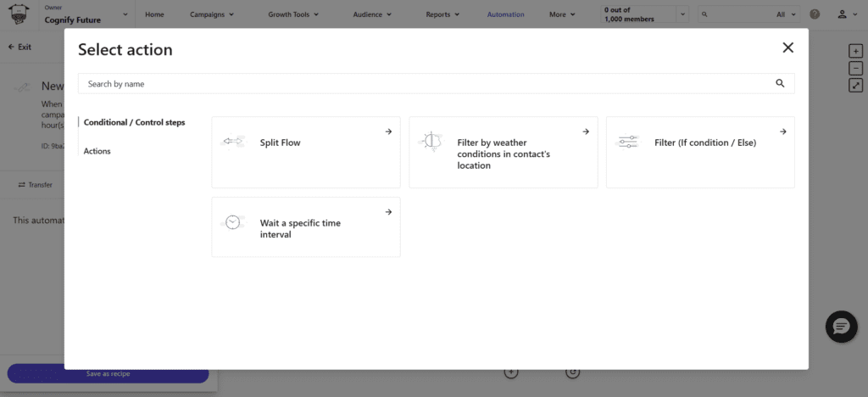The width and height of the screenshot is (868, 397).
Task: Open the help question mark icon
Action: pos(815,15)
